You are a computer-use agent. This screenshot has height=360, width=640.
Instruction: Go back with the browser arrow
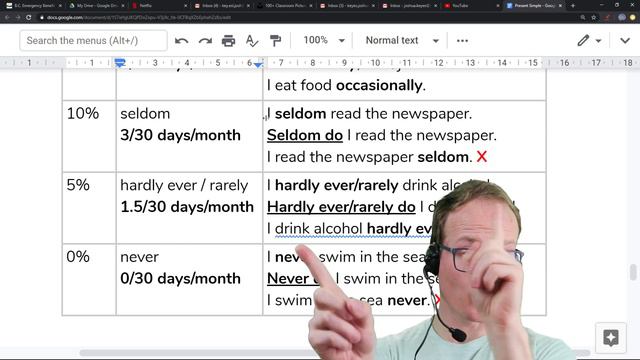(x=7, y=18)
